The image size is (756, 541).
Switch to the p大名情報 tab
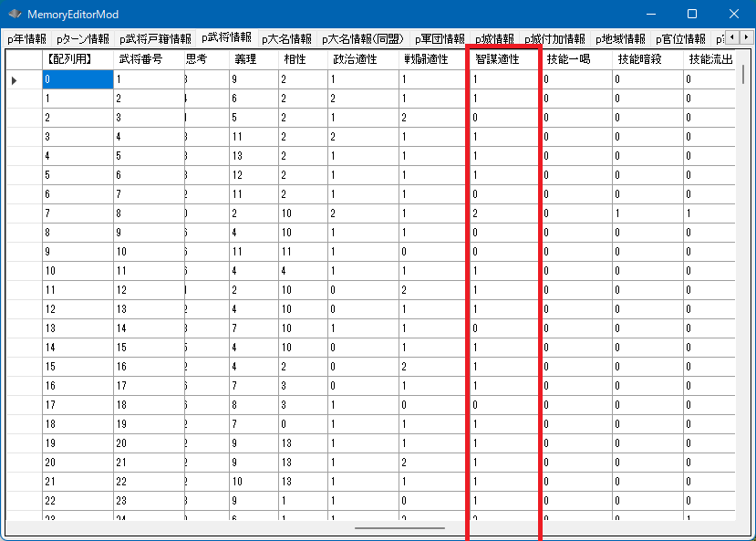coord(286,39)
